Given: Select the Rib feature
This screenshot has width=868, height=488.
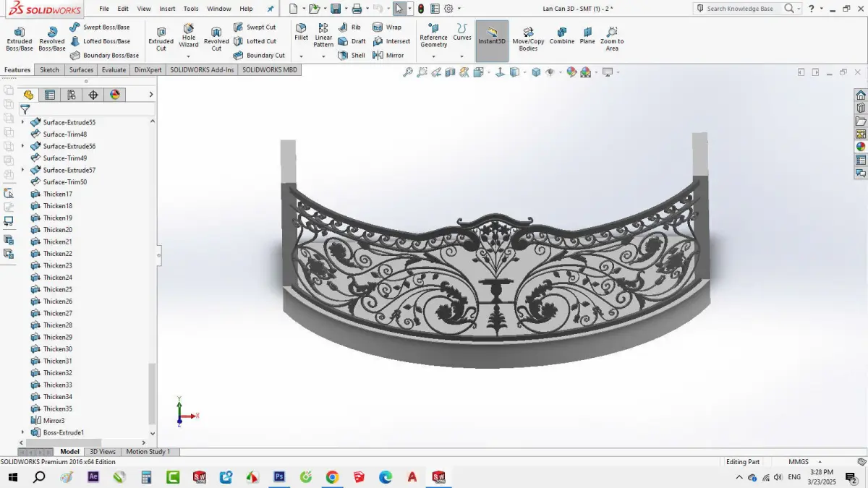Looking at the screenshot, I should pyautogui.click(x=350, y=27).
